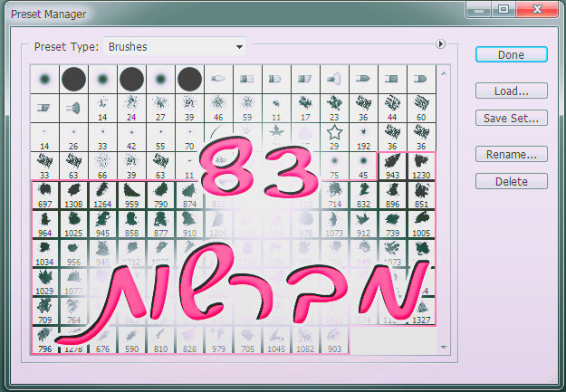Select the star brush sized 26

point(73,138)
